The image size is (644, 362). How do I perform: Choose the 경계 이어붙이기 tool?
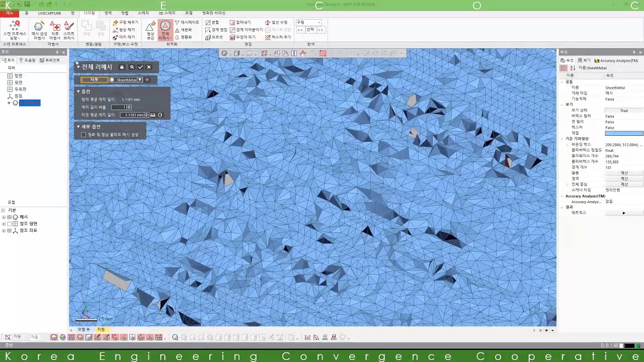tap(246, 30)
